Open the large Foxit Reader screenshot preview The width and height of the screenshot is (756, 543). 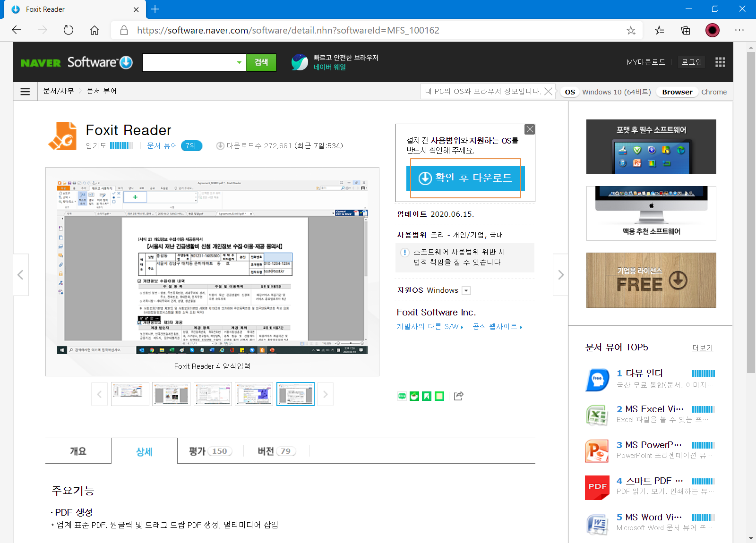(212, 267)
